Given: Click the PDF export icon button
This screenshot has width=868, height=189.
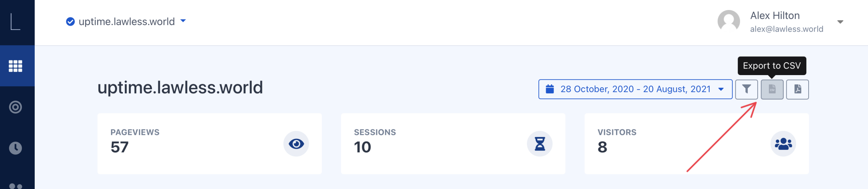Looking at the screenshot, I should pos(797,89).
